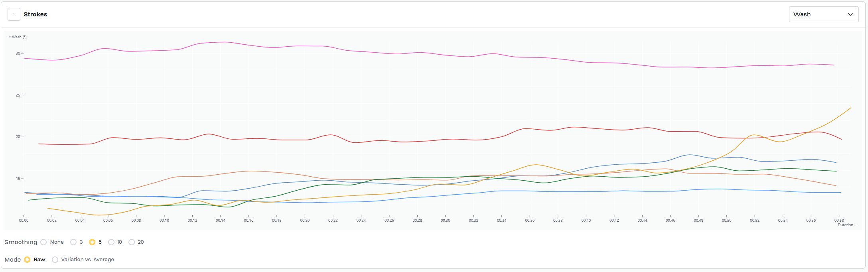
Task: Click the red stroke line on chart
Action: pos(399,142)
